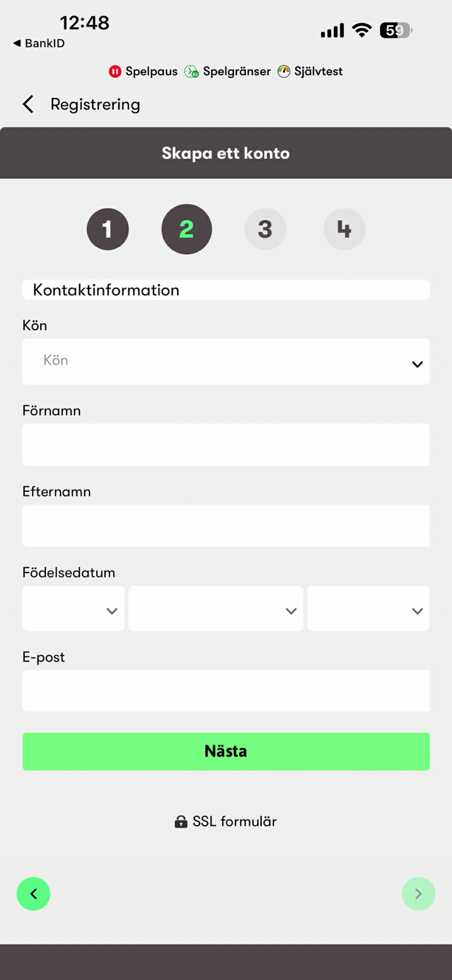Viewport: 452px width, 980px height.
Task: Open the middle Födelsedatum dropdown
Action: [x=215, y=609]
